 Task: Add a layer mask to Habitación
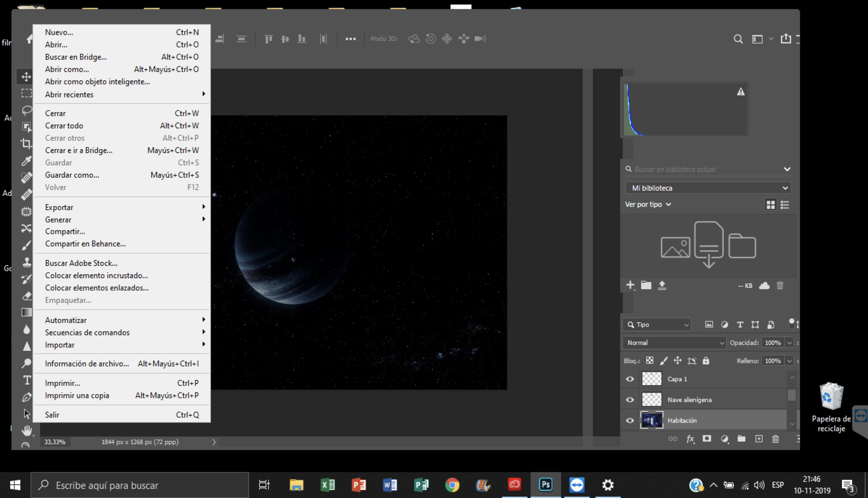tap(707, 439)
